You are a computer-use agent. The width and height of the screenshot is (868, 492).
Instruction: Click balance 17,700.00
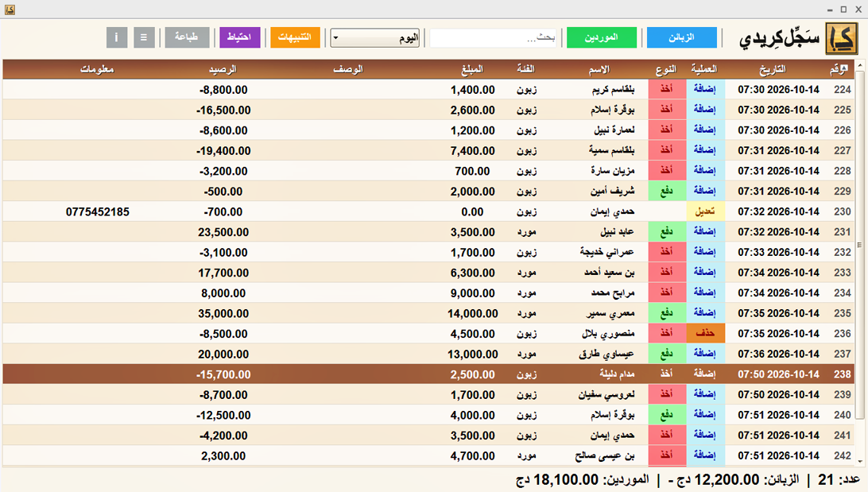pos(223,273)
